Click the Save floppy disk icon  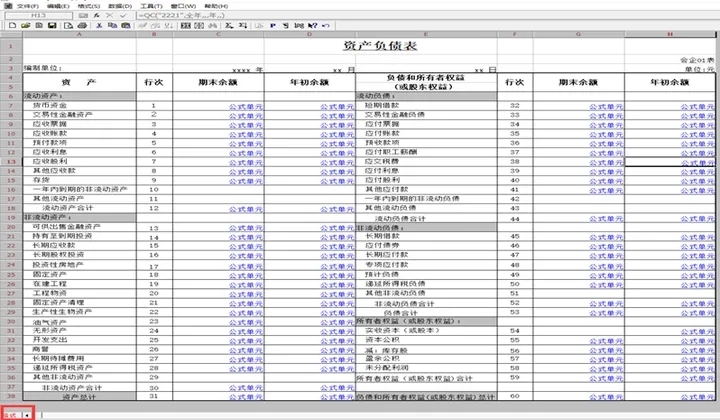tap(52, 26)
